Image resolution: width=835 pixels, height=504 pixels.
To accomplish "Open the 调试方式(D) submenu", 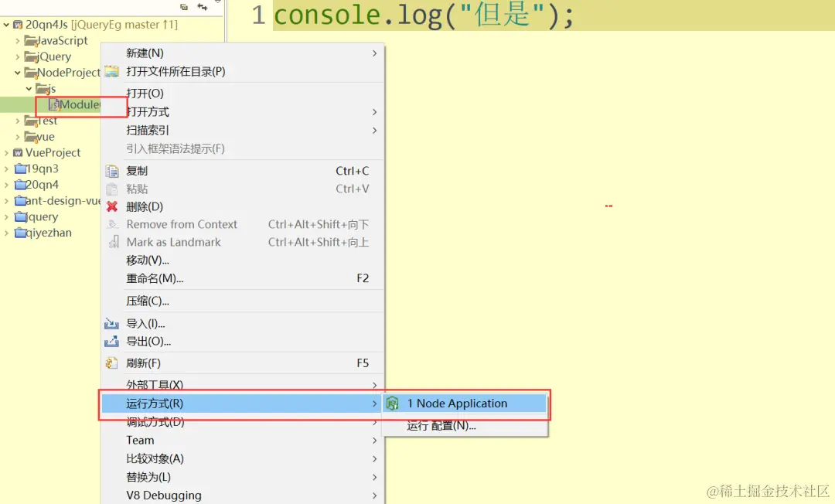I will coord(242,422).
